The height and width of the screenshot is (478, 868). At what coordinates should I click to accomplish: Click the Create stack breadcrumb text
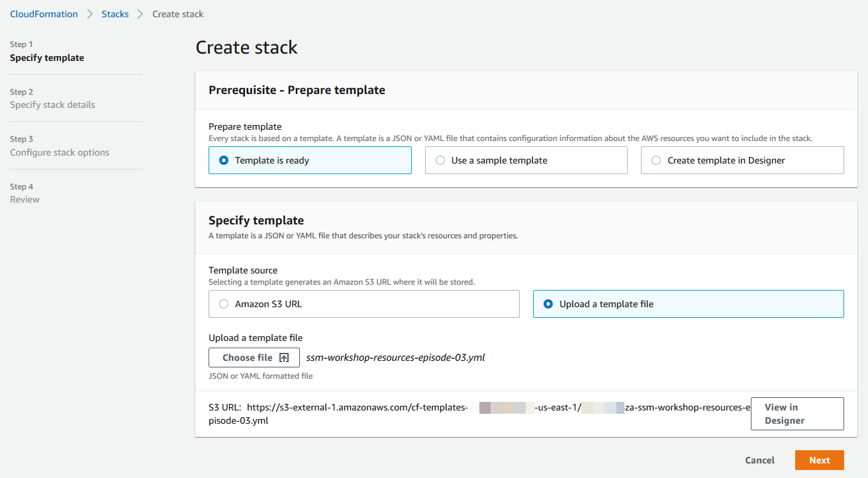[x=178, y=14]
